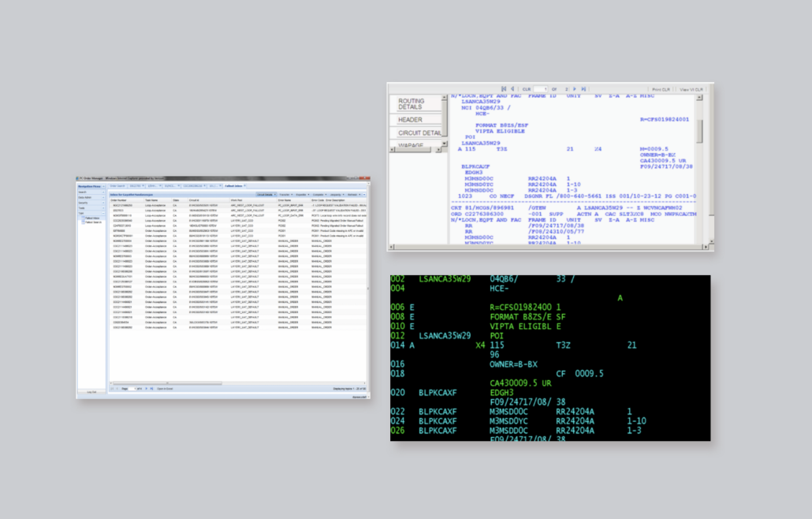Switch to the Order Search tab
This screenshot has height=519, width=812.
[x=117, y=185]
